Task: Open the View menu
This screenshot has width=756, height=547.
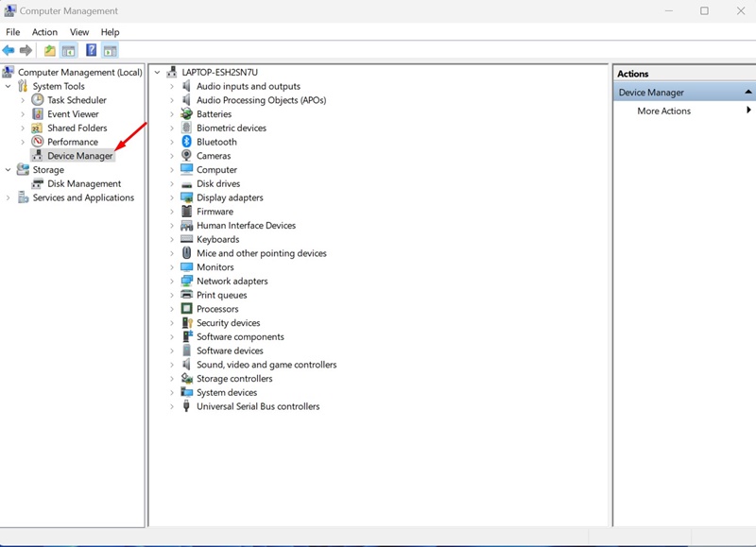Action: pyautogui.click(x=78, y=31)
